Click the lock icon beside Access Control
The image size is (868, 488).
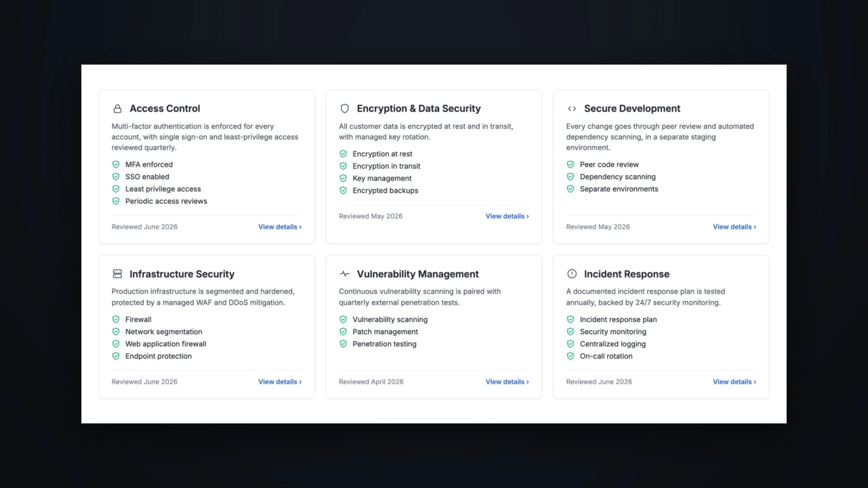pyautogui.click(x=117, y=109)
